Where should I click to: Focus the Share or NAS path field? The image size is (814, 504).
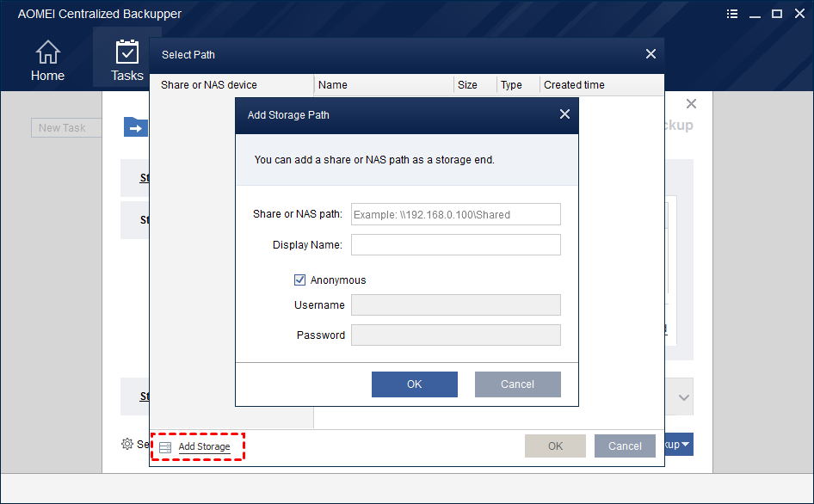(456, 214)
